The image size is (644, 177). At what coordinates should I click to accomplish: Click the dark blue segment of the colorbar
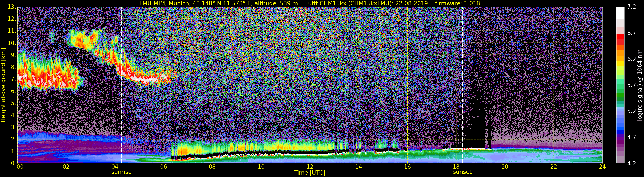(620, 132)
